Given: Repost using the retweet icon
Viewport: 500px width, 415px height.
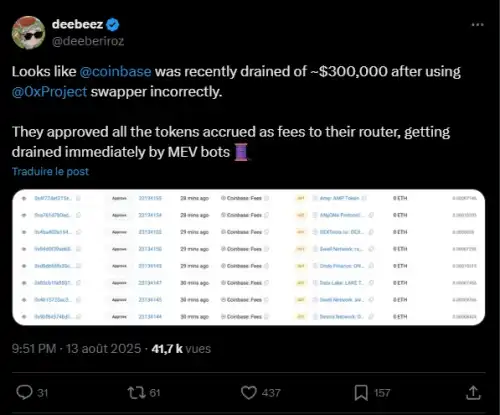Looking at the screenshot, I should (x=137, y=393).
